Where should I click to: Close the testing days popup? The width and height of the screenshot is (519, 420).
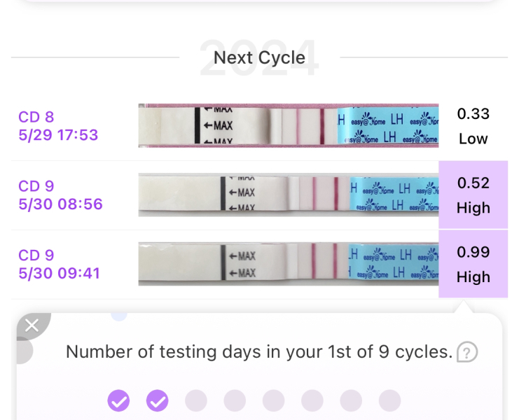click(32, 325)
